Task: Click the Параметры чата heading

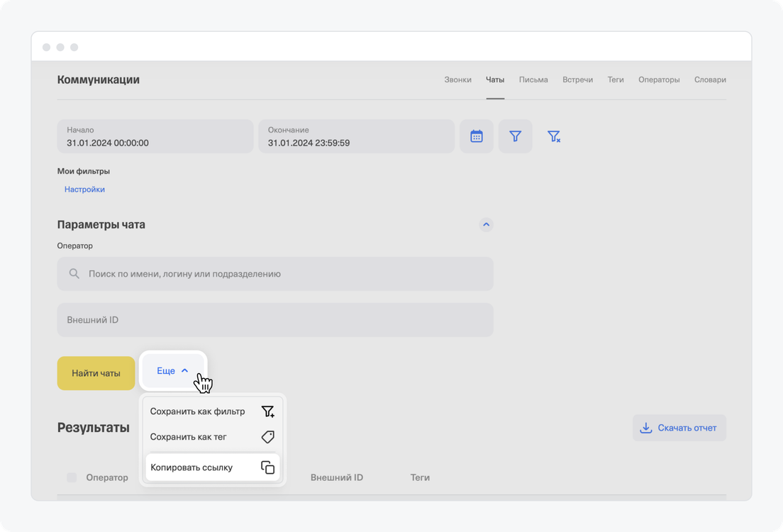Action: (101, 224)
